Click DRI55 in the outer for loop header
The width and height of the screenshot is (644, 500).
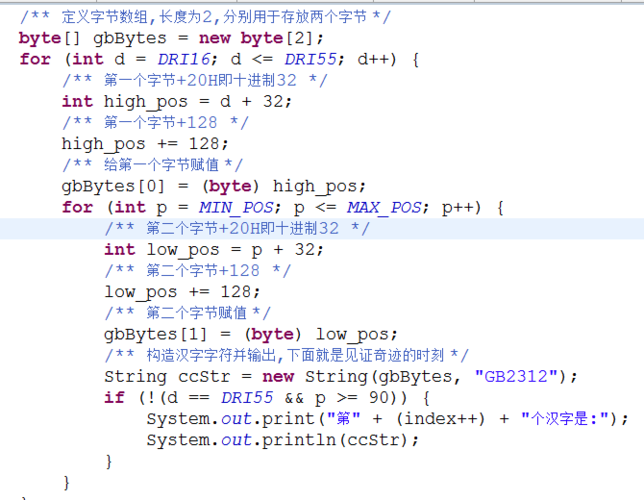[x=311, y=60]
